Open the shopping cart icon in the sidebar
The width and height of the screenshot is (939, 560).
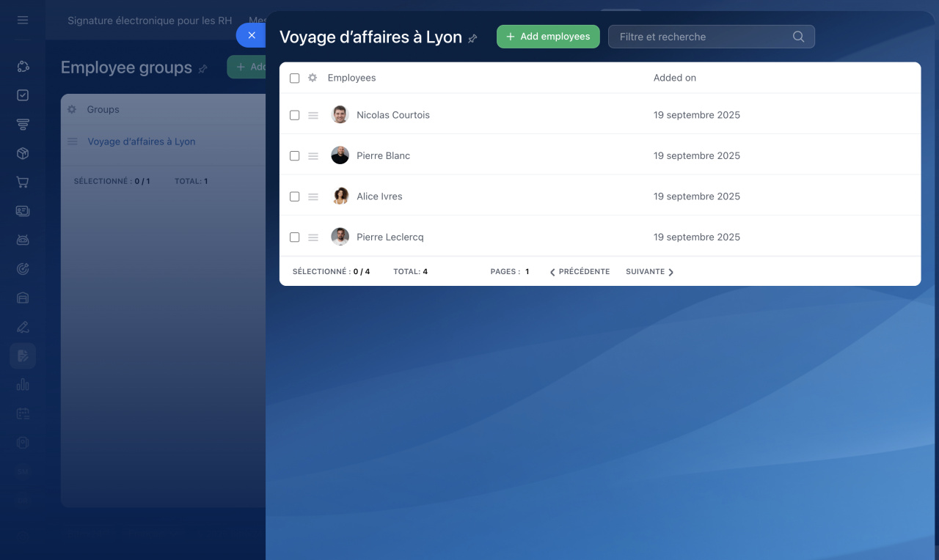[23, 183]
